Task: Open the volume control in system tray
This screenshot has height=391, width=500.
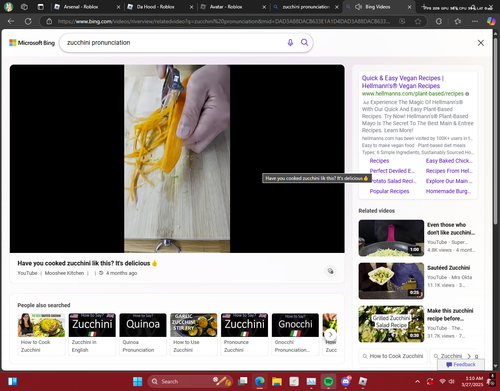Action: click(x=452, y=382)
